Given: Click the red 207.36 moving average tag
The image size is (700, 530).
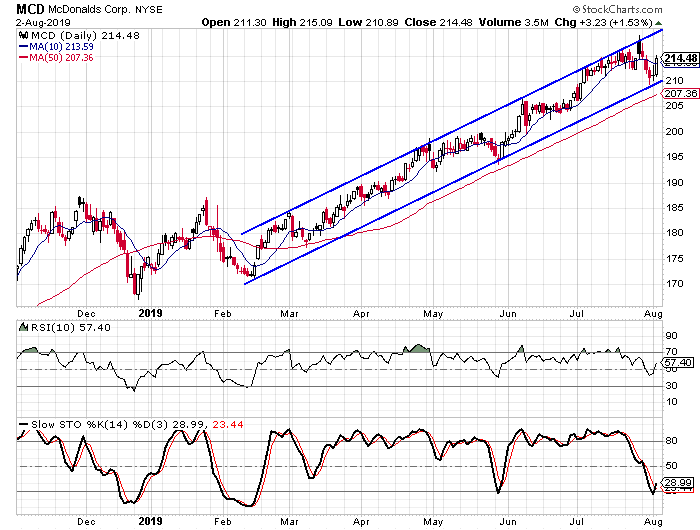Looking at the screenshot, I should 679,93.
